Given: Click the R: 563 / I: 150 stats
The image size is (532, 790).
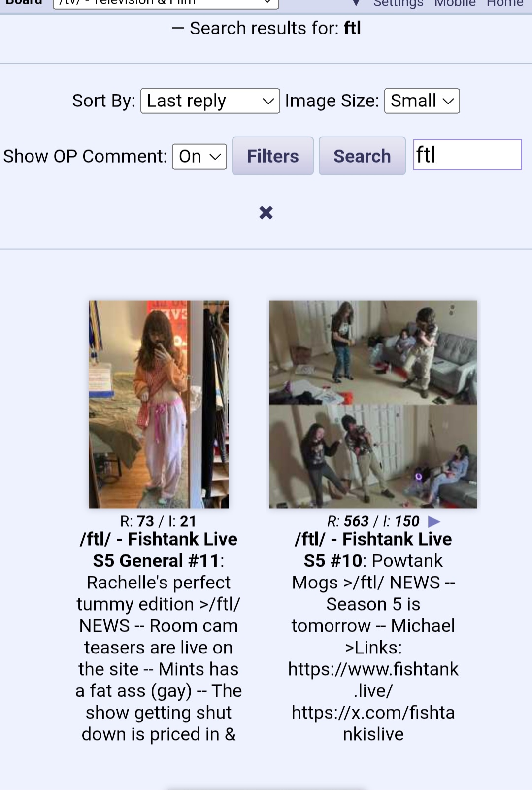Looking at the screenshot, I should click(373, 521).
